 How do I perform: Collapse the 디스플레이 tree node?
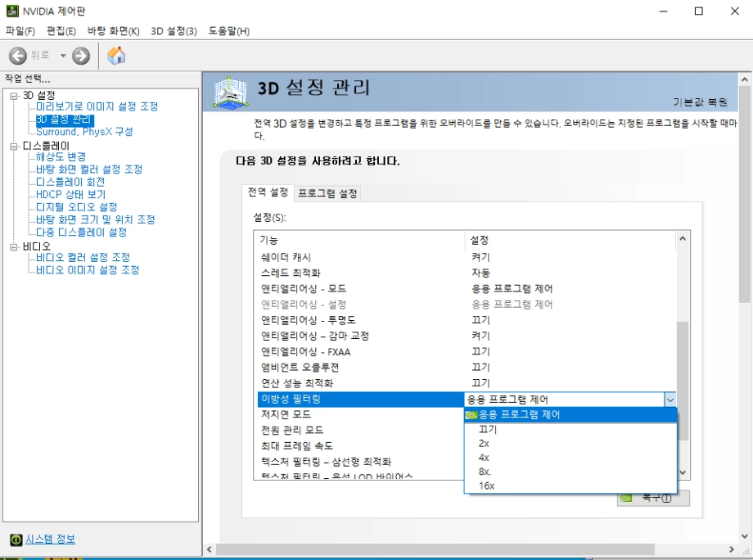(x=13, y=146)
